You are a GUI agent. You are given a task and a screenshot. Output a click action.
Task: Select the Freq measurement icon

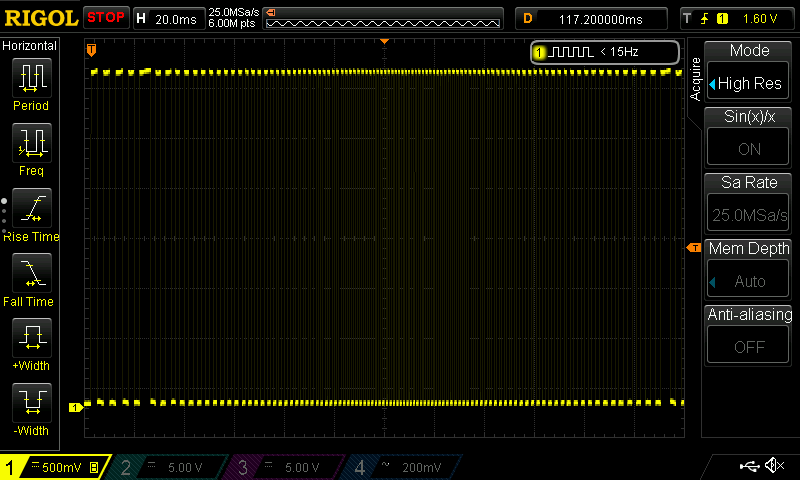(32, 142)
